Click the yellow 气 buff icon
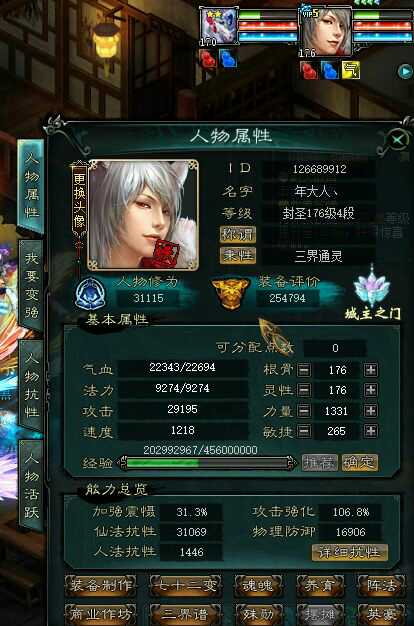414x626 pixels. (x=350, y=70)
